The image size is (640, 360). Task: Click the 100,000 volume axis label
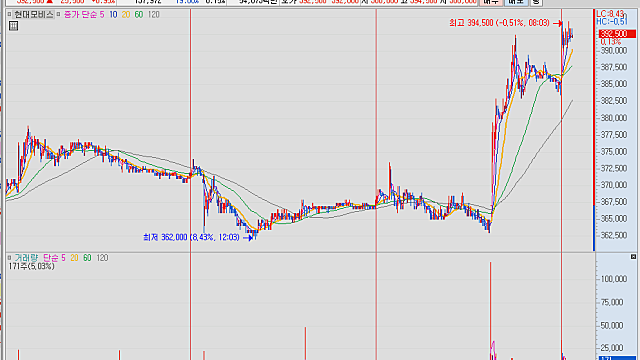(x=613, y=279)
